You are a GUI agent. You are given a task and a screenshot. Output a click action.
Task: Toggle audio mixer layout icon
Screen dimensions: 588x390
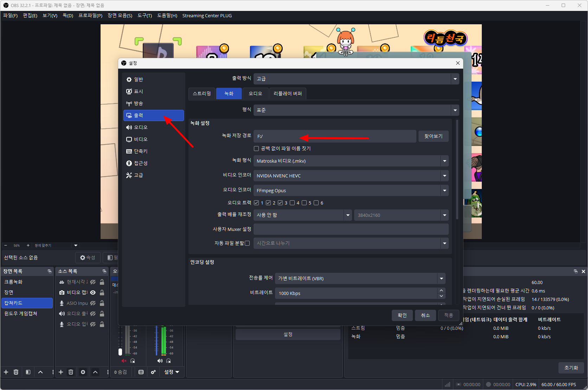pyautogui.click(x=141, y=372)
